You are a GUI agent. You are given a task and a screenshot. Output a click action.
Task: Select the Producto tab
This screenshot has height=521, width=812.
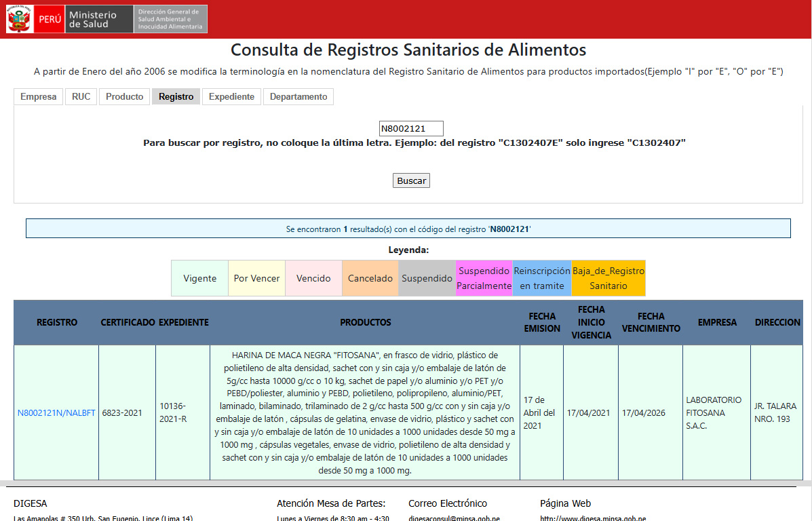click(x=125, y=97)
